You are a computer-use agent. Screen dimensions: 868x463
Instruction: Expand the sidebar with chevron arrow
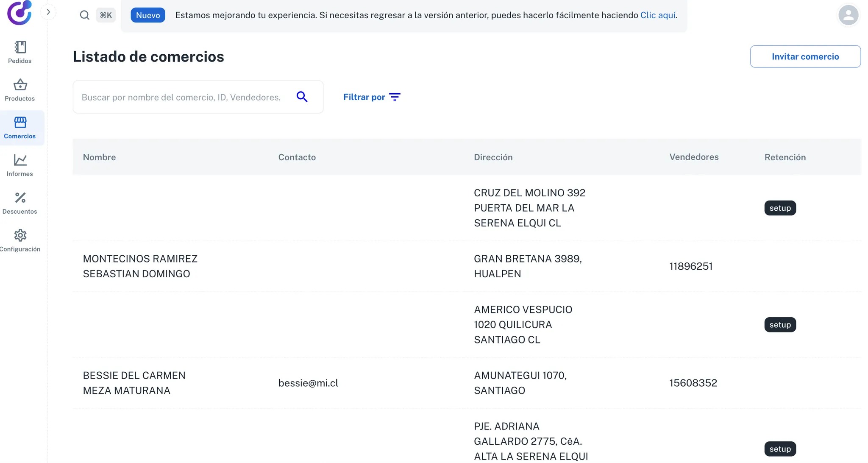(48, 12)
